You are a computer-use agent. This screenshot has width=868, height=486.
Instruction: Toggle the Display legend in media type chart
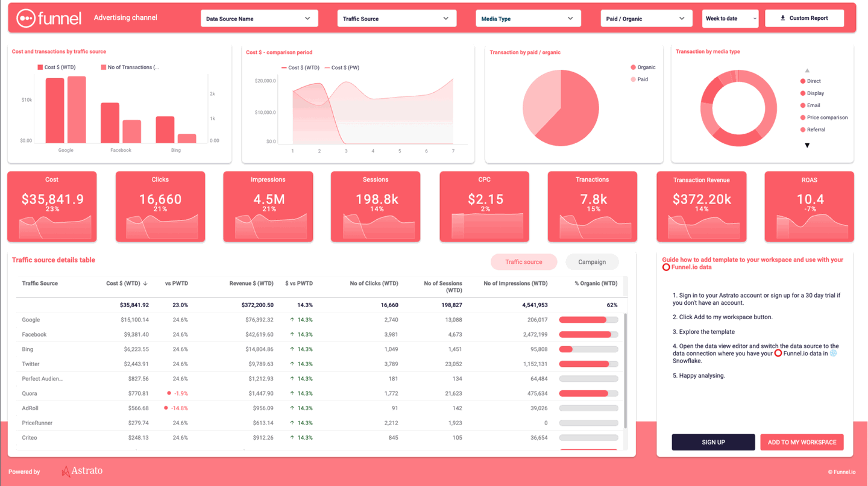813,93
